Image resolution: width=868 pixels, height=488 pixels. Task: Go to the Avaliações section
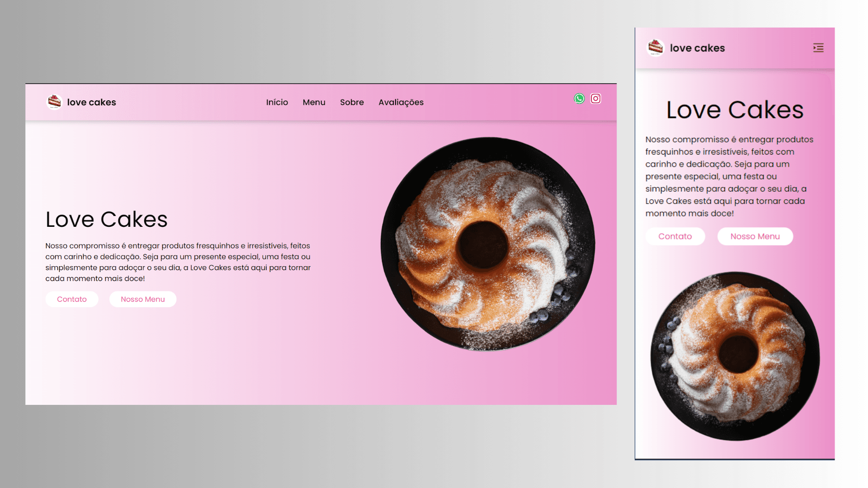(x=401, y=102)
